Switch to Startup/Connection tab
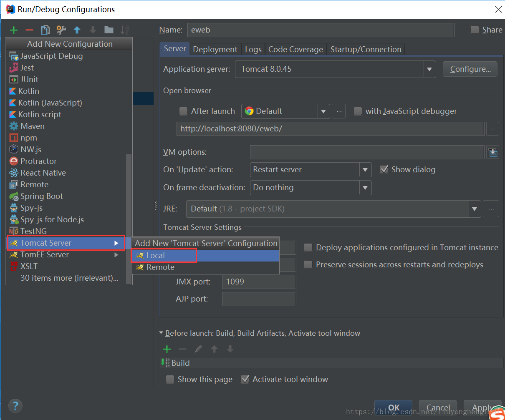This screenshot has height=420, width=505. [x=366, y=49]
